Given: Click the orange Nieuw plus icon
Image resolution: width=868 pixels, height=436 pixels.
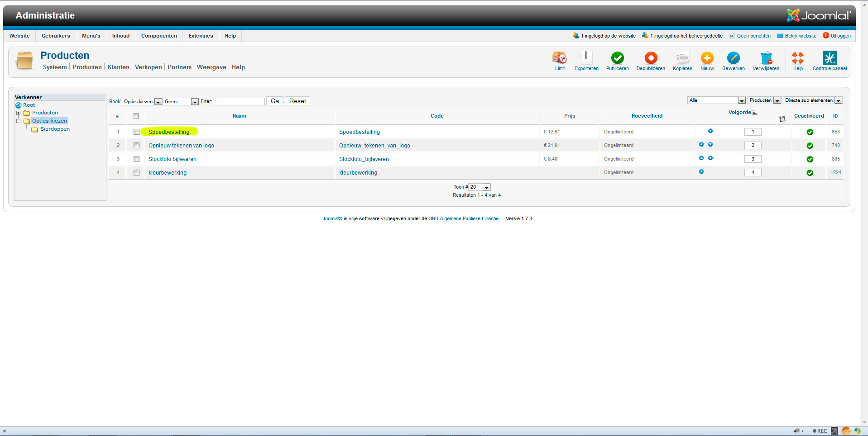Looking at the screenshot, I should pos(707,58).
